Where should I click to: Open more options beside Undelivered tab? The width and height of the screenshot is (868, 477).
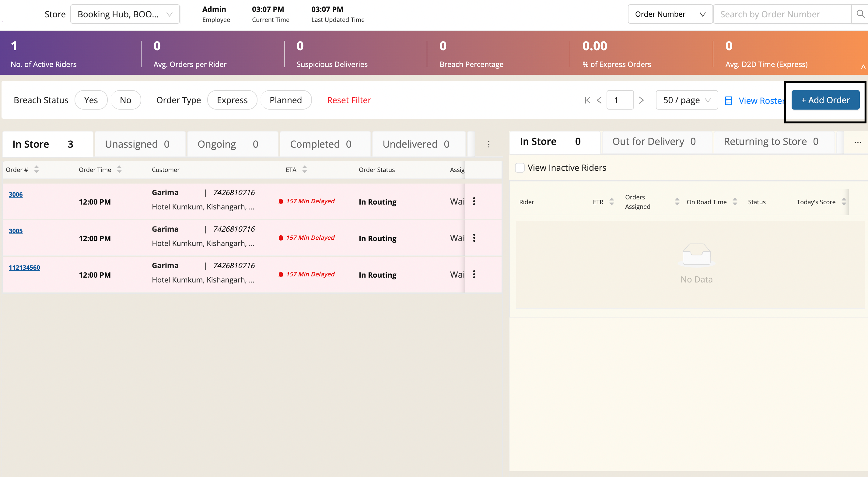click(488, 144)
